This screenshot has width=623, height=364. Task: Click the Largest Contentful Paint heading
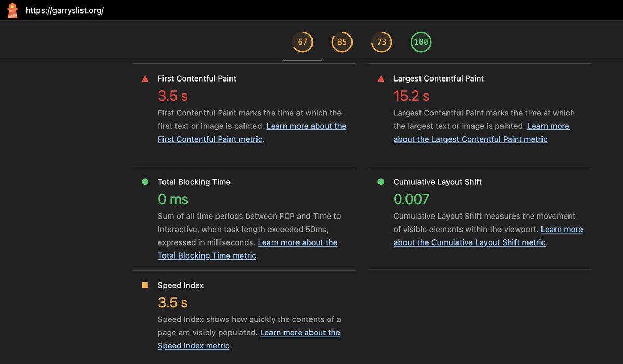(x=439, y=78)
